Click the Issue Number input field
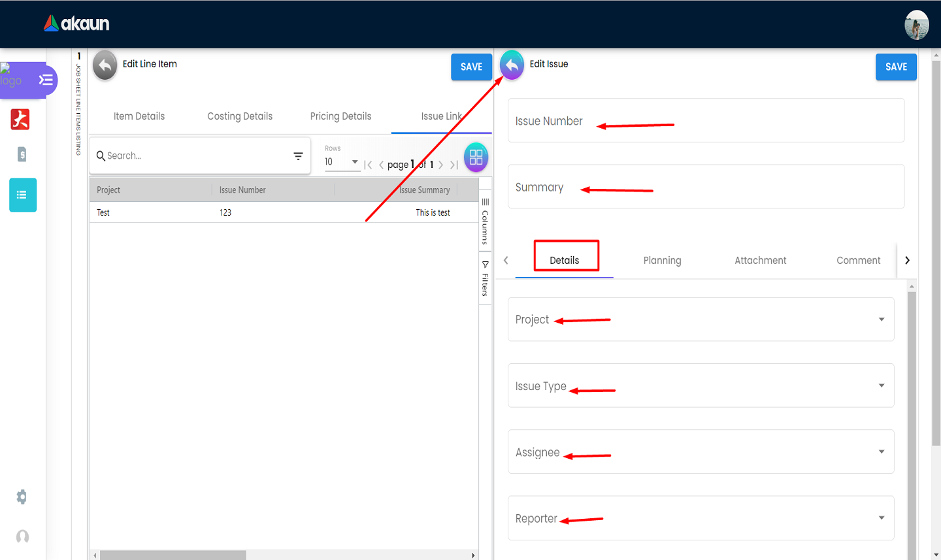The height and width of the screenshot is (560, 941). (706, 121)
